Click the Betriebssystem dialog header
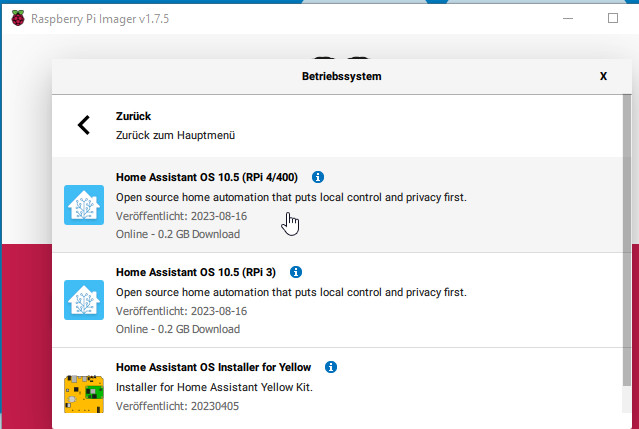Screen dimensions: 639x429 (x=342, y=76)
